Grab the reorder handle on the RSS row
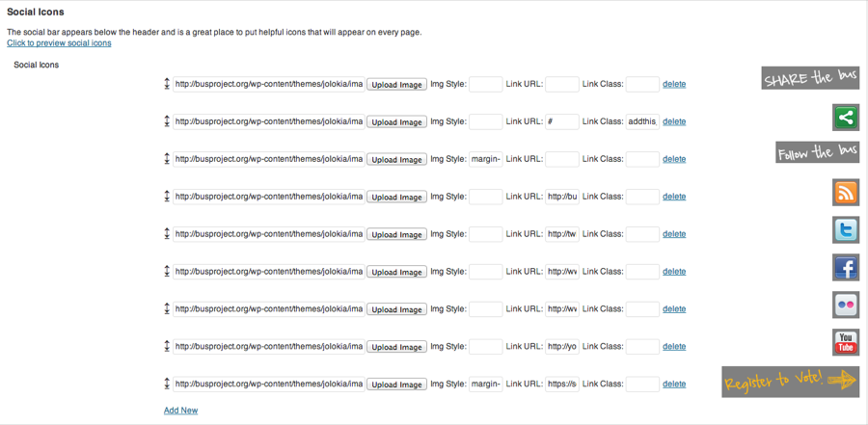The width and height of the screenshot is (868, 425). pyautogui.click(x=167, y=197)
